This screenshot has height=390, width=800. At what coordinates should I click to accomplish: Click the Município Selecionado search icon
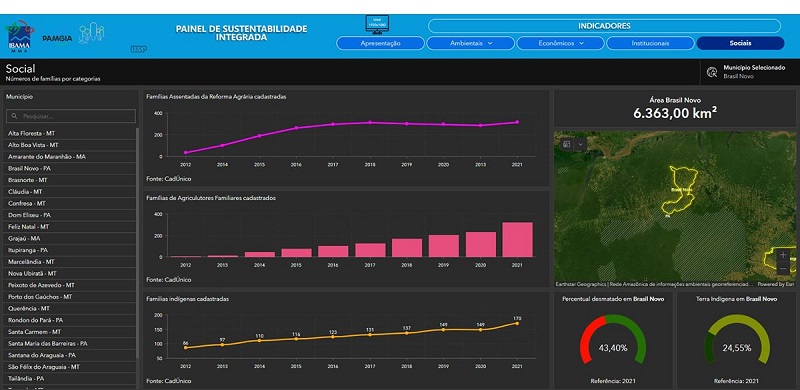click(712, 72)
